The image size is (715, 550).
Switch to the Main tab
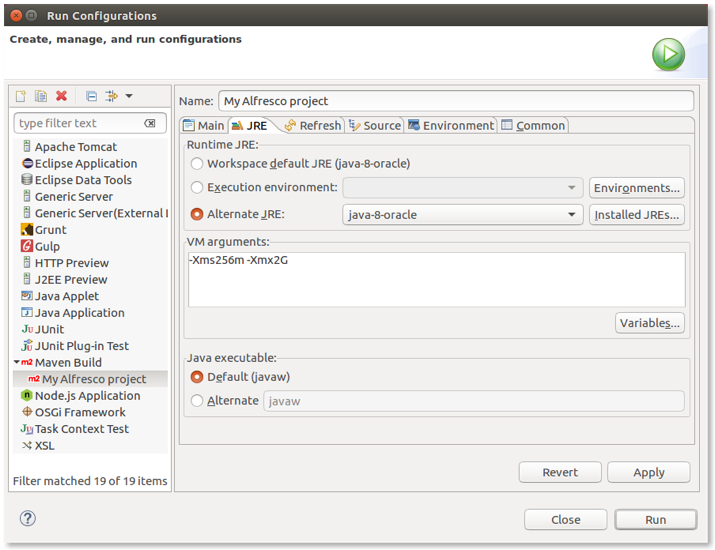[x=203, y=125]
